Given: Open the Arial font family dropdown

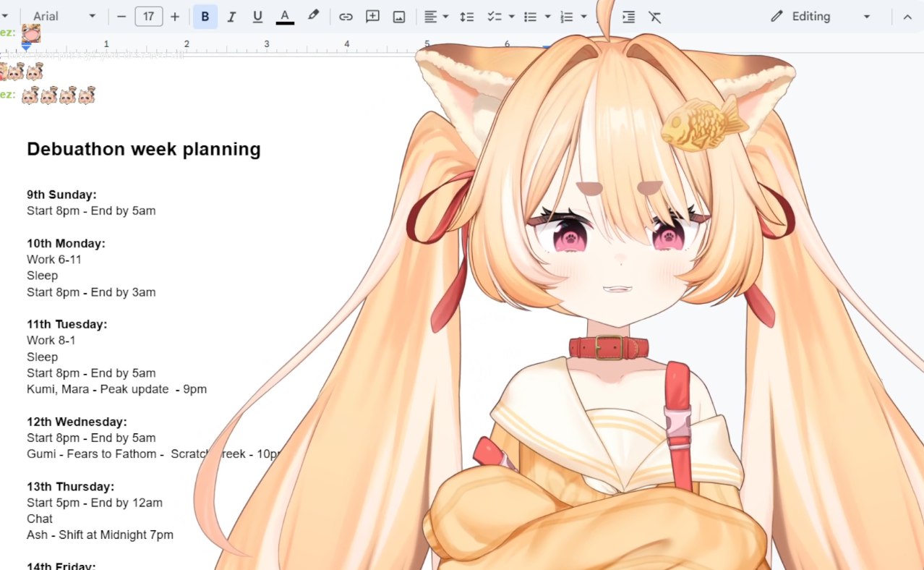Looking at the screenshot, I should 64,17.
